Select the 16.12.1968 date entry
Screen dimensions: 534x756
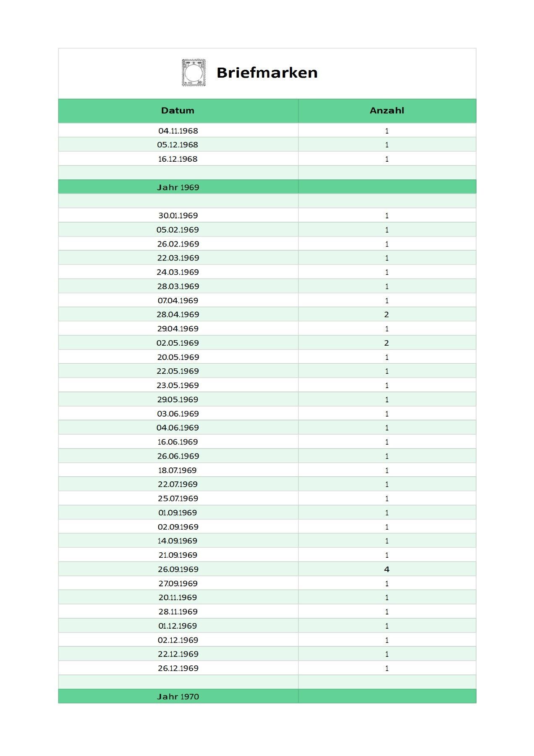point(178,159)
